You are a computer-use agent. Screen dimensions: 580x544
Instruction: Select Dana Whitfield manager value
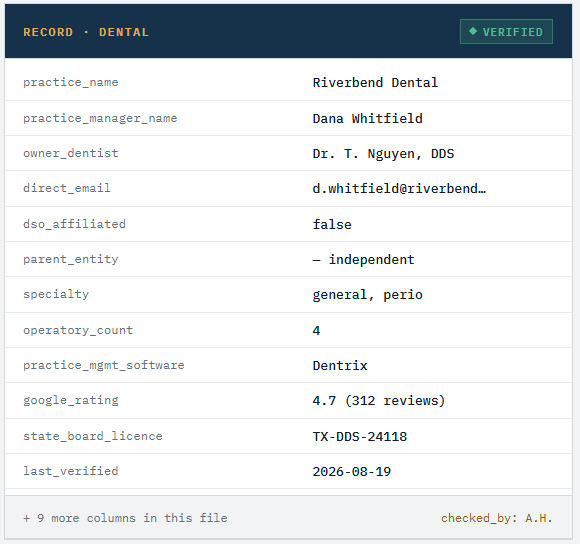367,118
